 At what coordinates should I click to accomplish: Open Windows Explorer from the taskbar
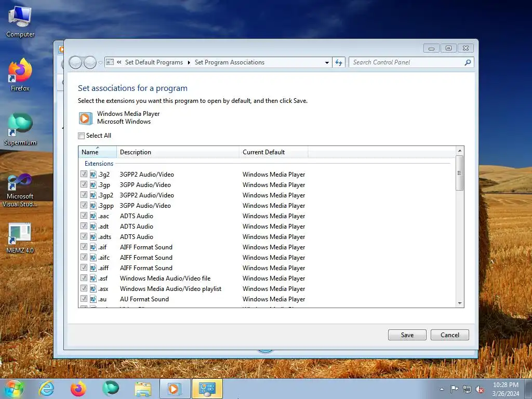coord(143,389)
